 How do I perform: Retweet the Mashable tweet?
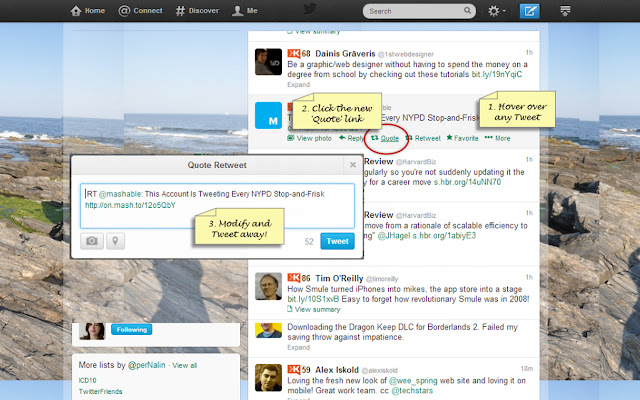click(423, 138)
